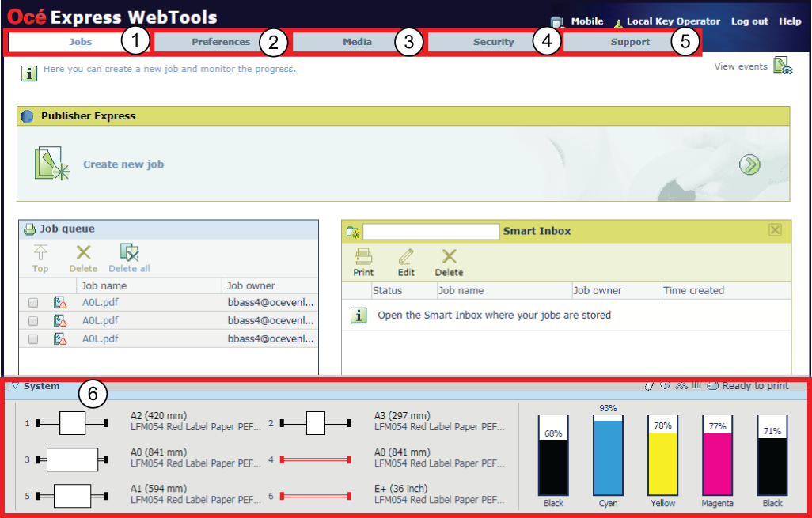The image size is (812, 518).
Task: Switch to the Media tab
Action: [357, 42]
